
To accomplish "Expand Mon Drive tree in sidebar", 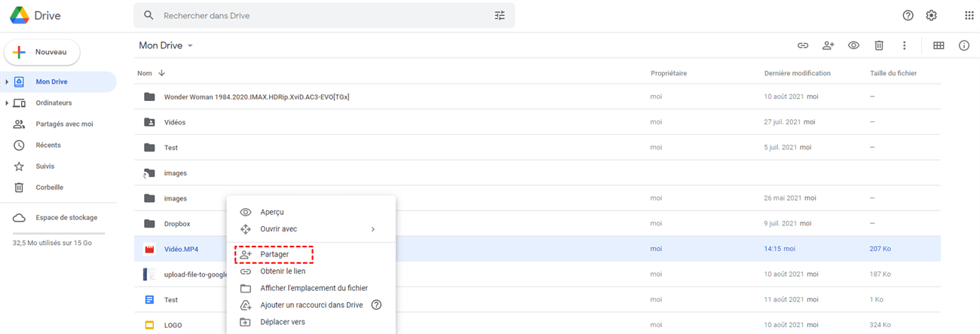I will (7, 81).
